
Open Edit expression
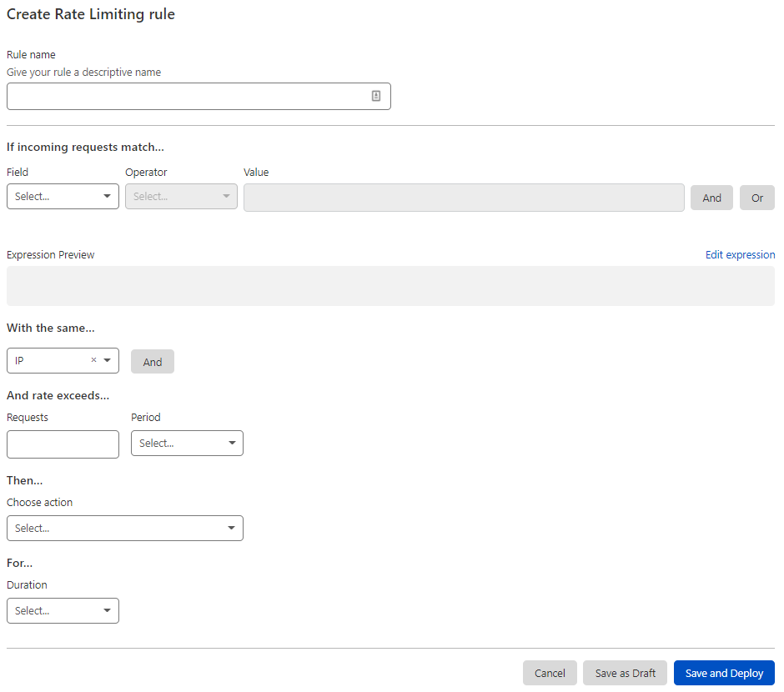click(x=740, y=254)
